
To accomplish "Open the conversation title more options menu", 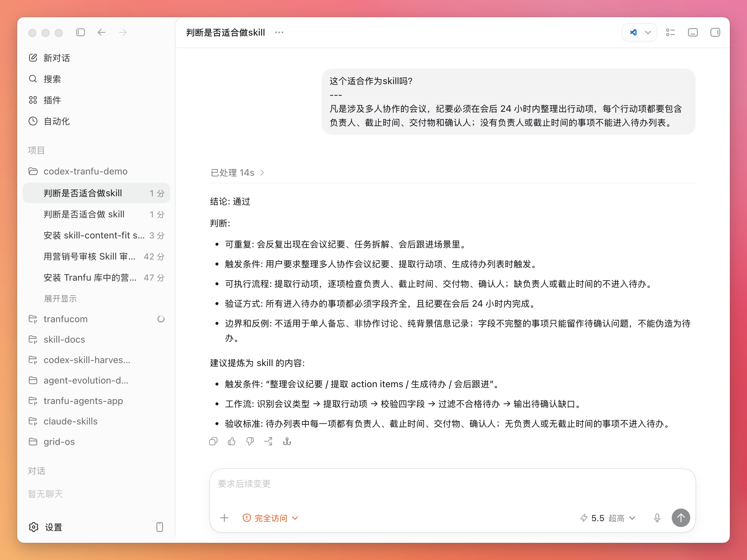I will click(x=279, y=32).
